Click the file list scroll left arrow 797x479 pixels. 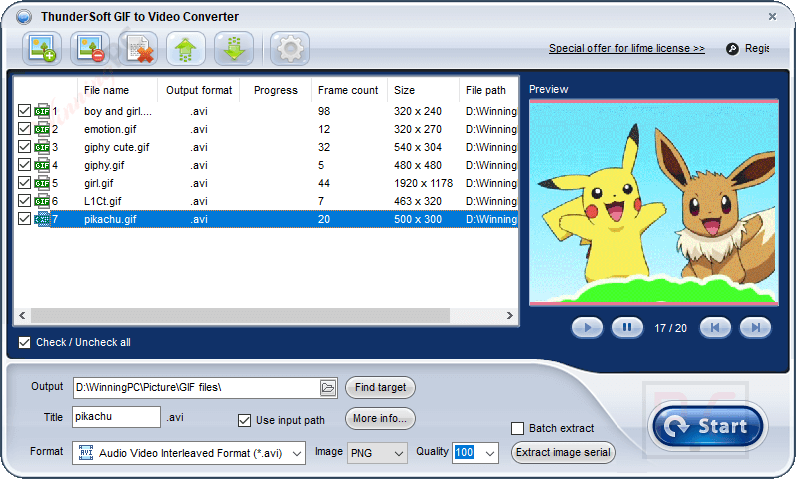(22, 315)
